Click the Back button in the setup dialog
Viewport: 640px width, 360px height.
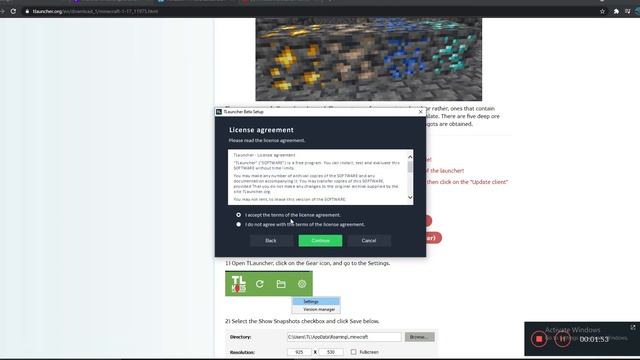271,240
